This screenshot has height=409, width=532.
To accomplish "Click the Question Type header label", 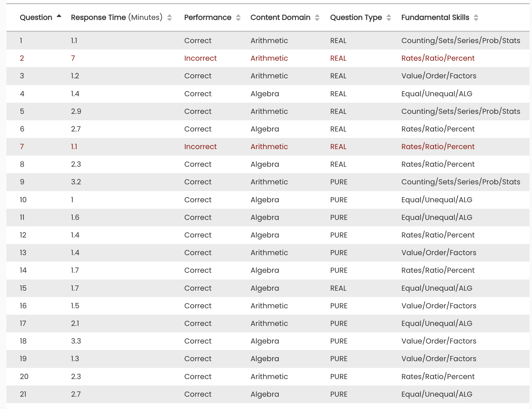I will [x=356, y=18].
